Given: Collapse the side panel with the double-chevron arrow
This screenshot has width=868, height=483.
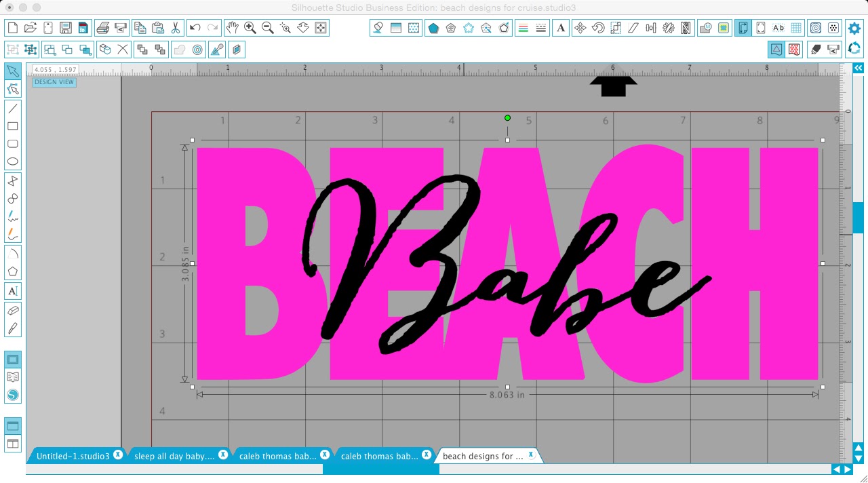Looking at the screenshot, I should point(858,68).
